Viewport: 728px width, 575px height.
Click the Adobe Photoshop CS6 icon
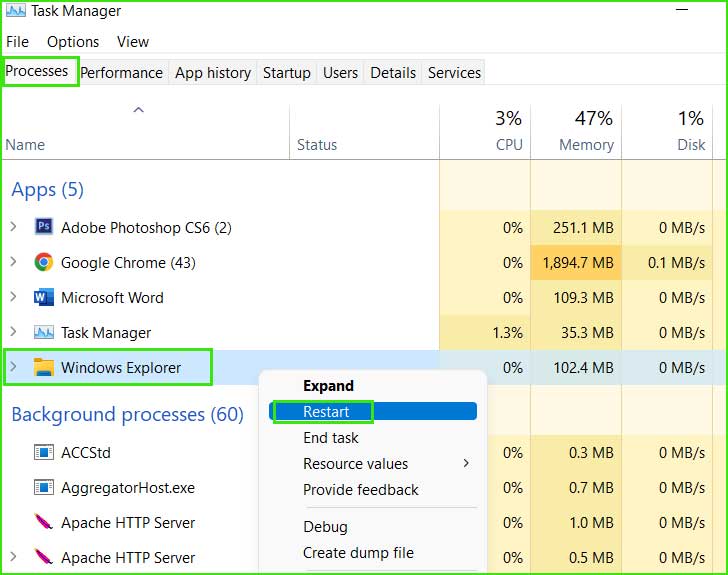(x=44, y=227)
